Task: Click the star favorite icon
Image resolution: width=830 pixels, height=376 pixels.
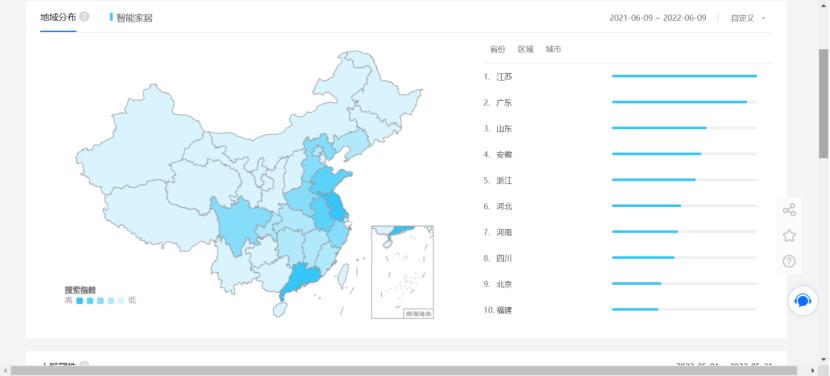Action: pos(789,236)
